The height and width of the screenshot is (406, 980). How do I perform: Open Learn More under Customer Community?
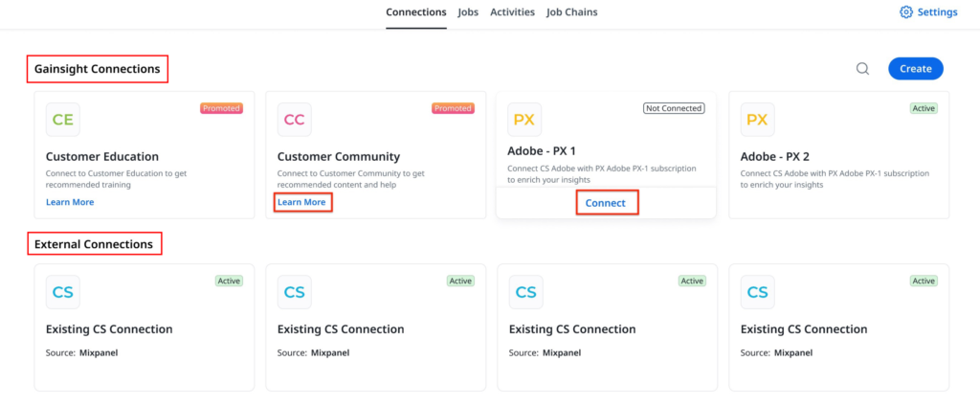301,202
